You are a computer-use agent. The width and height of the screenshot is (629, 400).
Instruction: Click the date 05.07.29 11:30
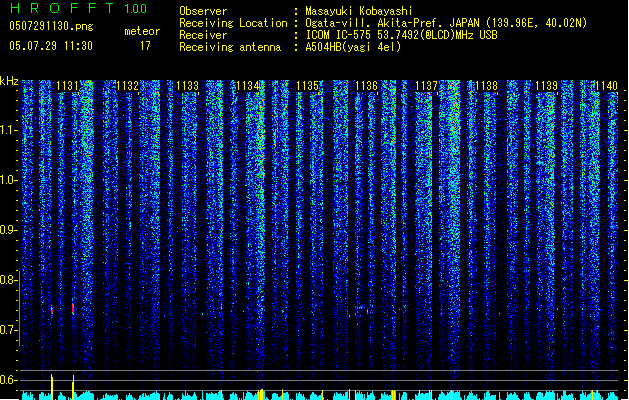pyautogui.click(x=51, y=46)
